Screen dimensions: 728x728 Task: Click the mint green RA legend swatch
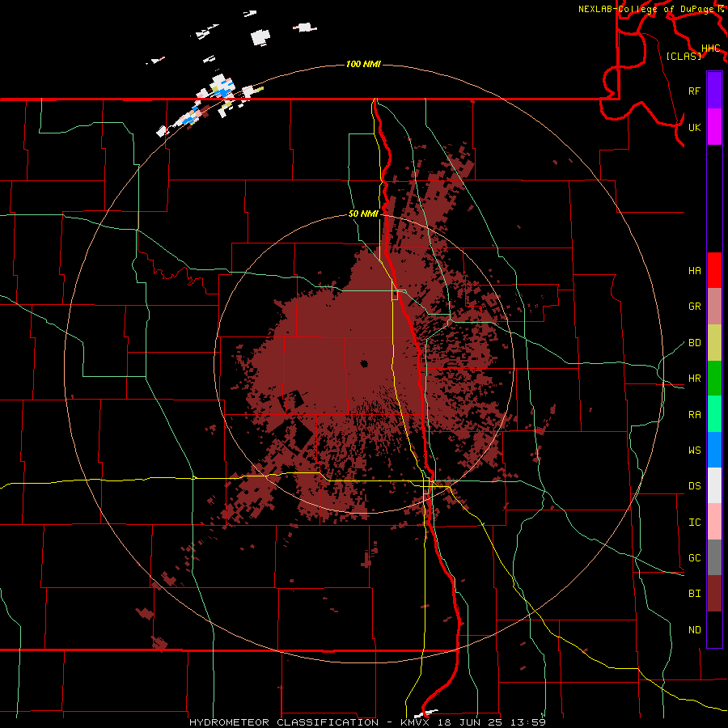714,414
